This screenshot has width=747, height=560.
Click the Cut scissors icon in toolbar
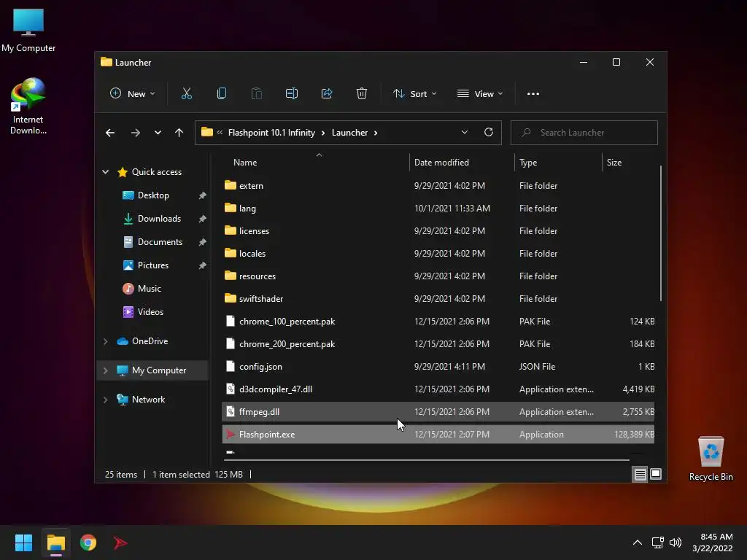(x=186, y=94)
